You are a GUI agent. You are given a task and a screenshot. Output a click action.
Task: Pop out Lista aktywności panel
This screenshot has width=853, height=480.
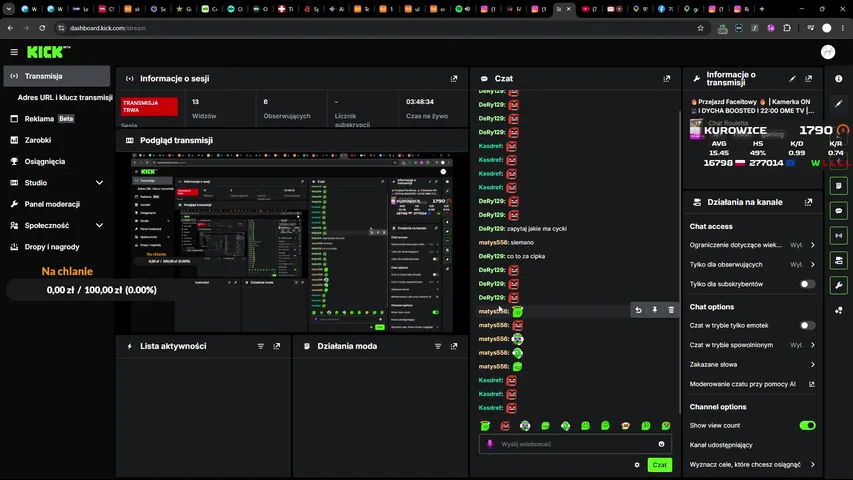coord(277,346)
